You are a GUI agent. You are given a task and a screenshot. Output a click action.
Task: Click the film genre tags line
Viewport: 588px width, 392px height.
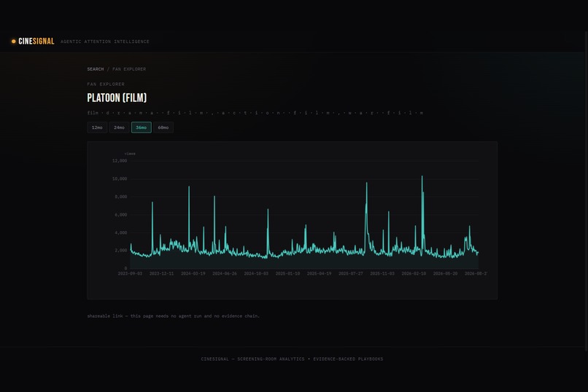255,113
